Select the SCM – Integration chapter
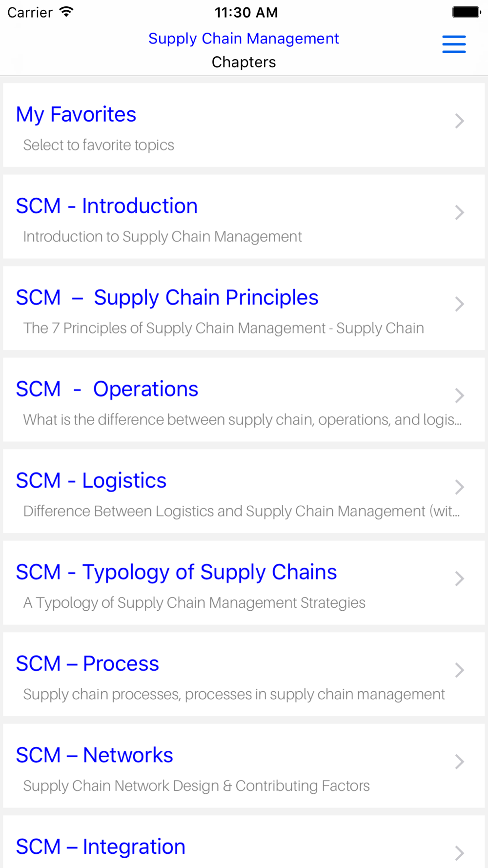This screenshot has height=868, width=488. pos(244,842)
